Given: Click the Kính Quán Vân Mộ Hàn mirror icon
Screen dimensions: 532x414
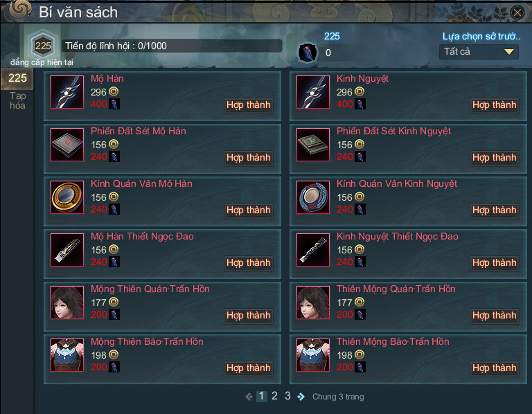Looking at the screenshot, I should [67, 197].
